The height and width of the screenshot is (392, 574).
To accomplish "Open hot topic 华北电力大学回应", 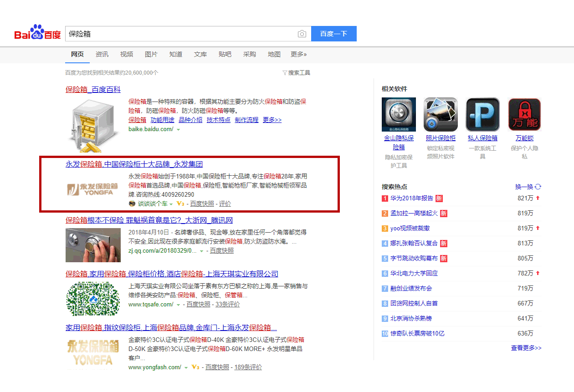I will coord(414,273).
